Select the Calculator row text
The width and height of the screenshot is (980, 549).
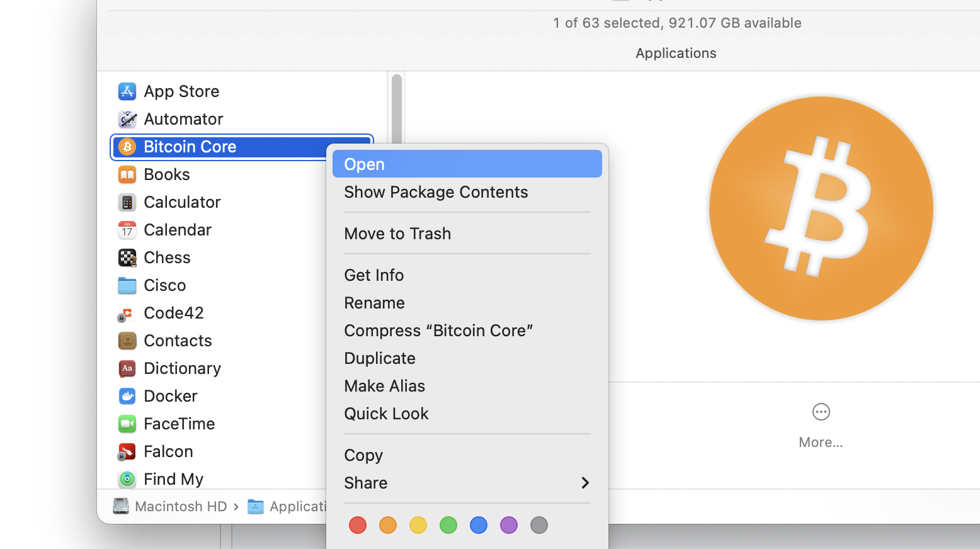coord(182,202)
